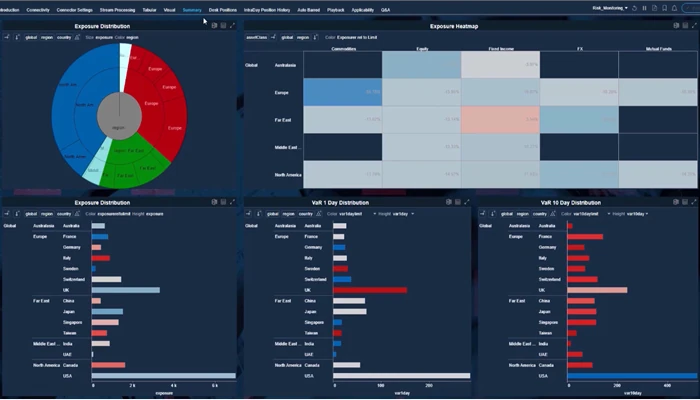700x400 pixels.
Task: Click 'Singapore' label in VaR 1 Day chart
Action: click(x=314, y=322)
